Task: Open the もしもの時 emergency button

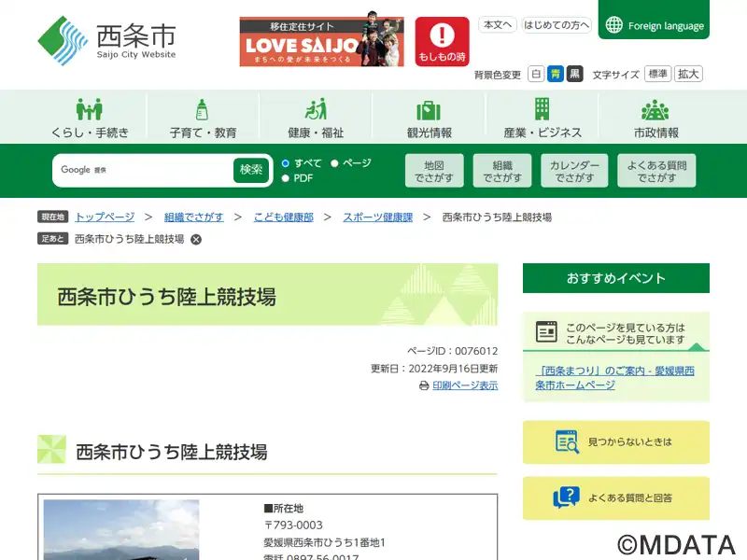Action: [x=442, y=41]
